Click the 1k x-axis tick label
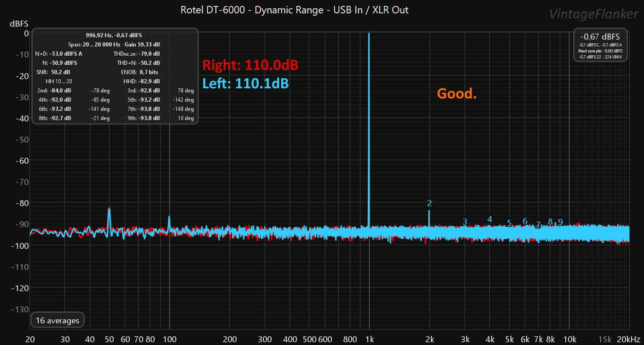This screenshot has width=644, height=345. (x=369, y=339)
